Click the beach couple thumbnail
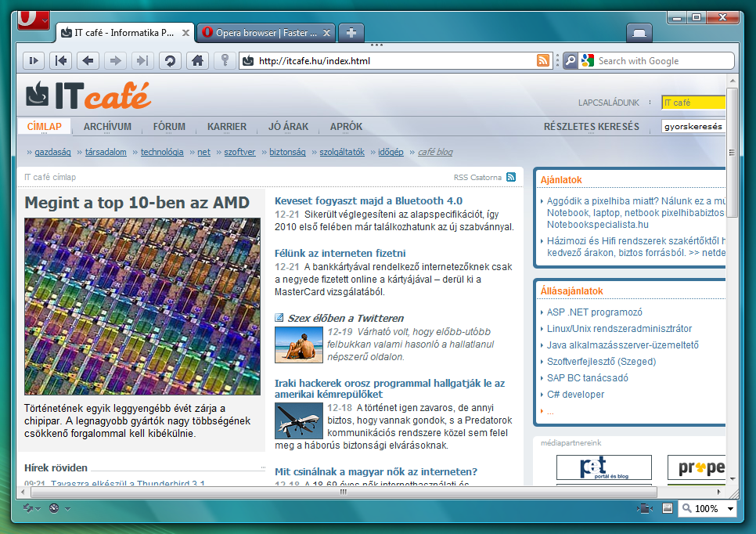 (x=298, y=345)
